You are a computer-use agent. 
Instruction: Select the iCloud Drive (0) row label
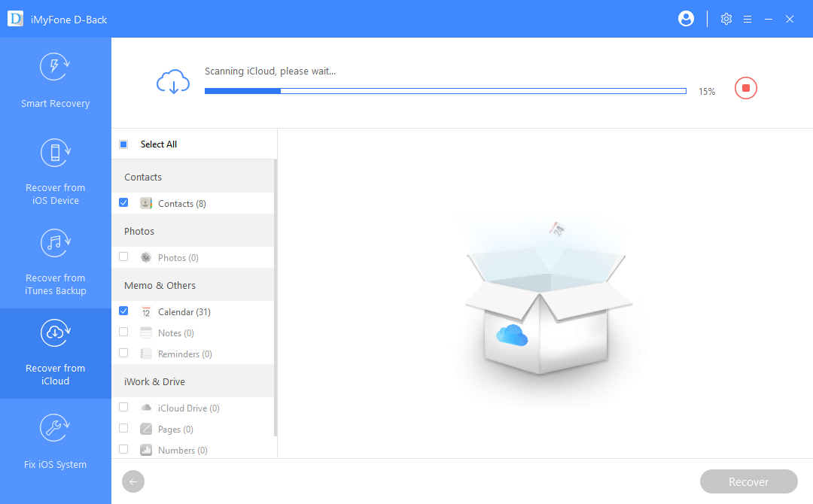[x=189, y=408]
